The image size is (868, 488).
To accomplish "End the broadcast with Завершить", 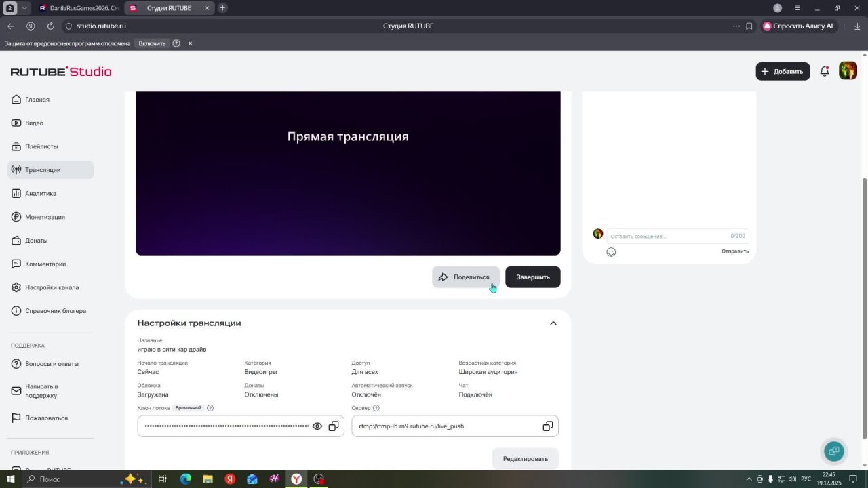I will (x=533, y=277).
